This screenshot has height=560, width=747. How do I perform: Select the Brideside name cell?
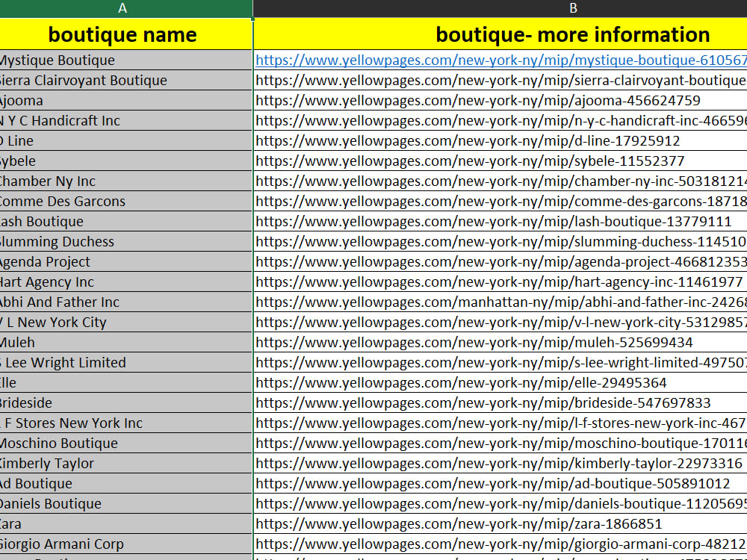[125, 403]
